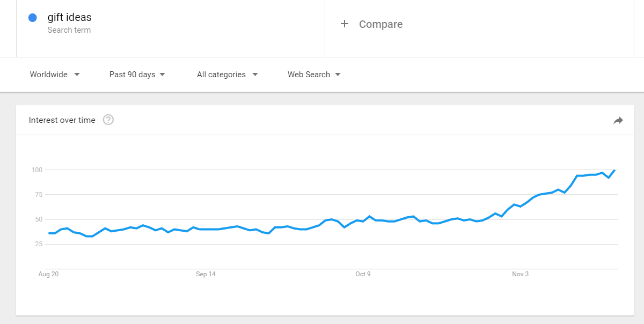Click the blue dot beside gift ideas
Screen dimensions: 644x324
[x=32, y=18]
